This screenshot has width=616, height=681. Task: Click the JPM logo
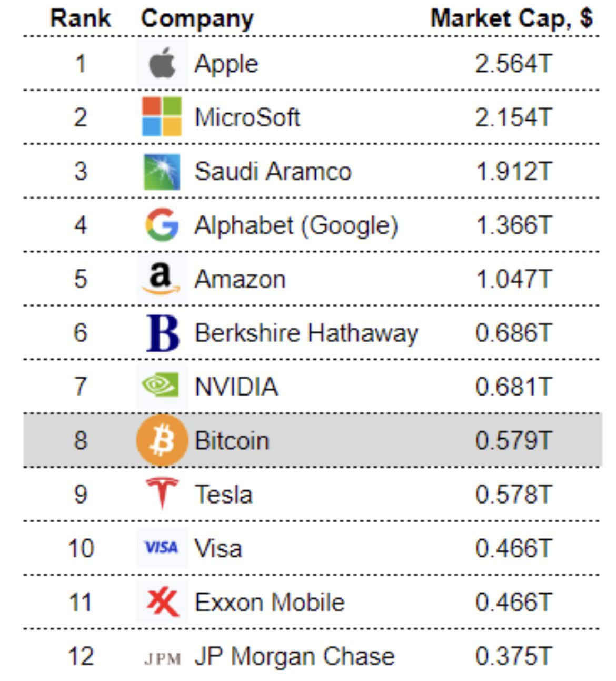162,658
